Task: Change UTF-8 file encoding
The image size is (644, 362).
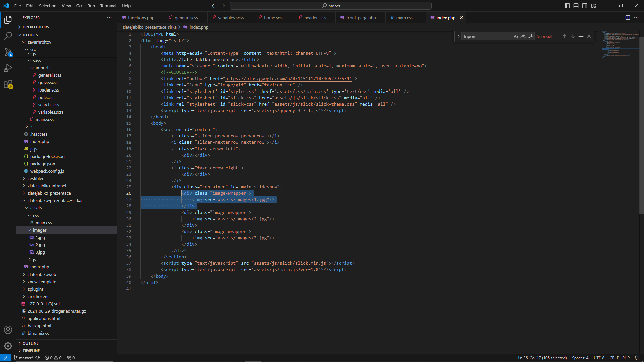Action: (599, 358)
